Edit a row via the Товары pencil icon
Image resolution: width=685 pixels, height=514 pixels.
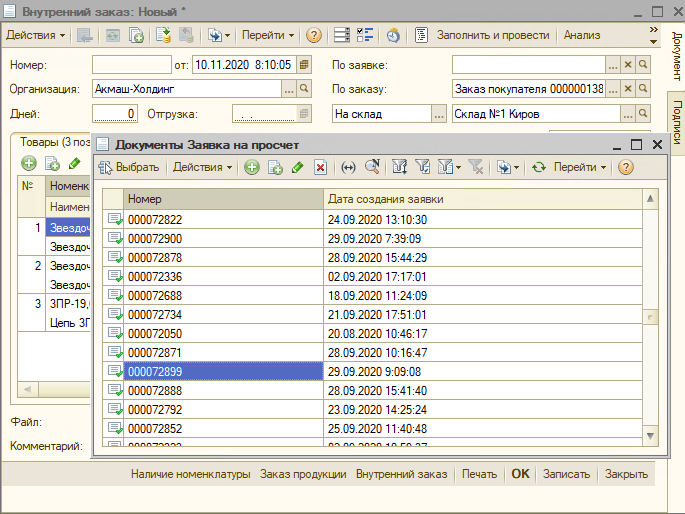click(x=75, y=164)
